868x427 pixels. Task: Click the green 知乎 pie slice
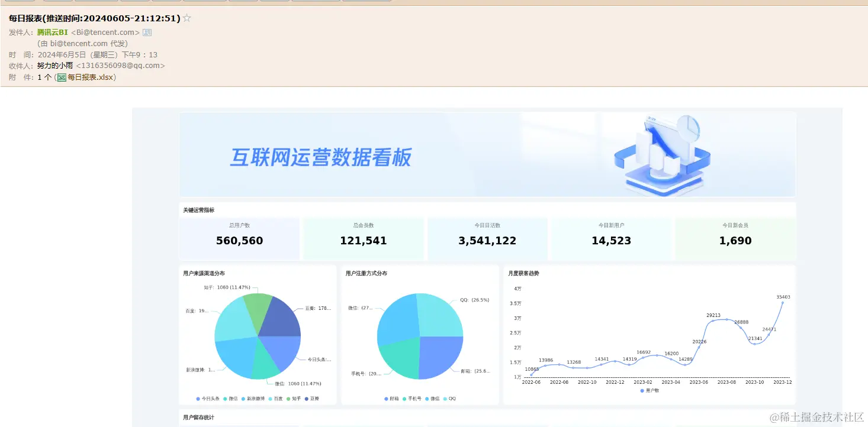pos(257,309)
